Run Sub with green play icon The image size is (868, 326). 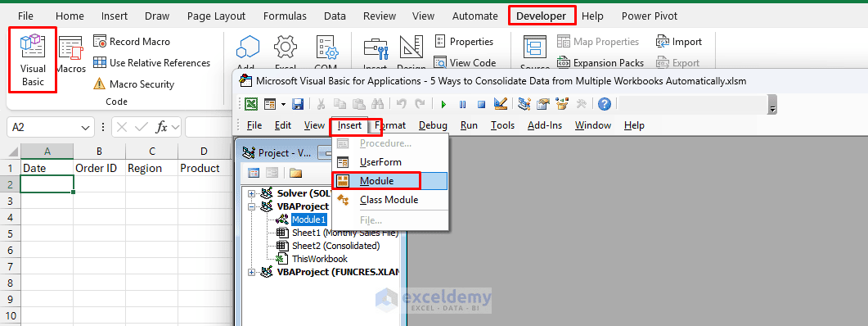[x=443, y=104]
